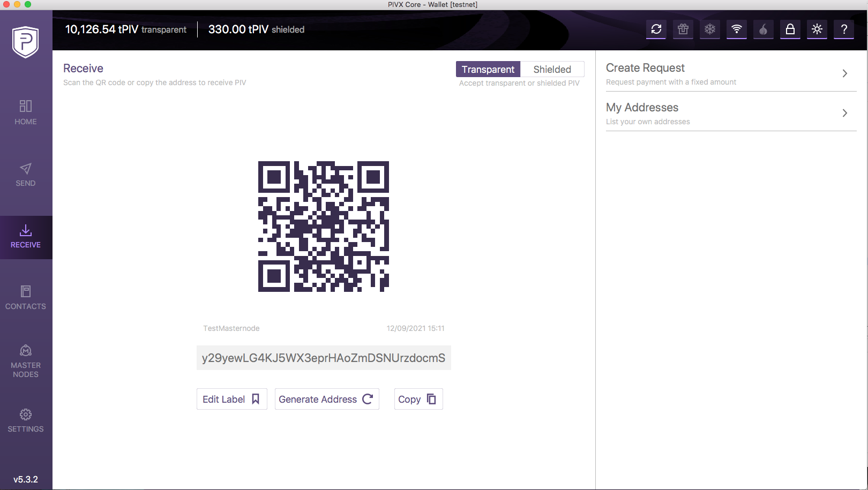This screenshot has width=868, height=490.
Task: Switch to Shielded address mode
Action: point(552,69)
